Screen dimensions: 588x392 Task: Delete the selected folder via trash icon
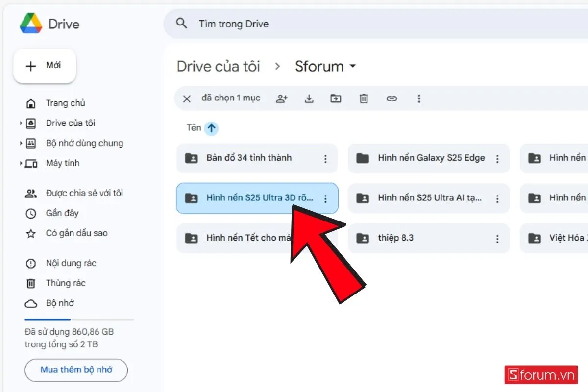click(363, 98)
